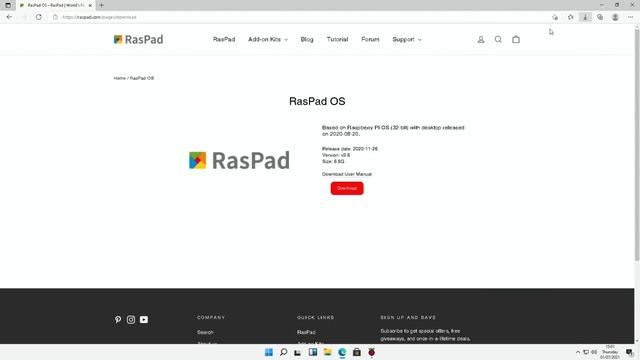Image resolution: width=640 pixels, height=360 pixels.
Task: Open the YouTube social icon in footer
Action: pos(144,320)
